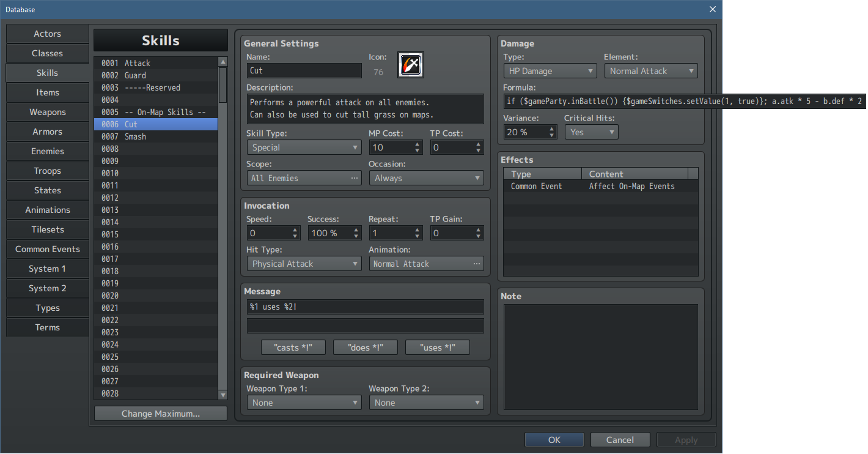This screenshot has width=868, height=454.
Task: Click the empty second Message line
Action: pos(365,326)
